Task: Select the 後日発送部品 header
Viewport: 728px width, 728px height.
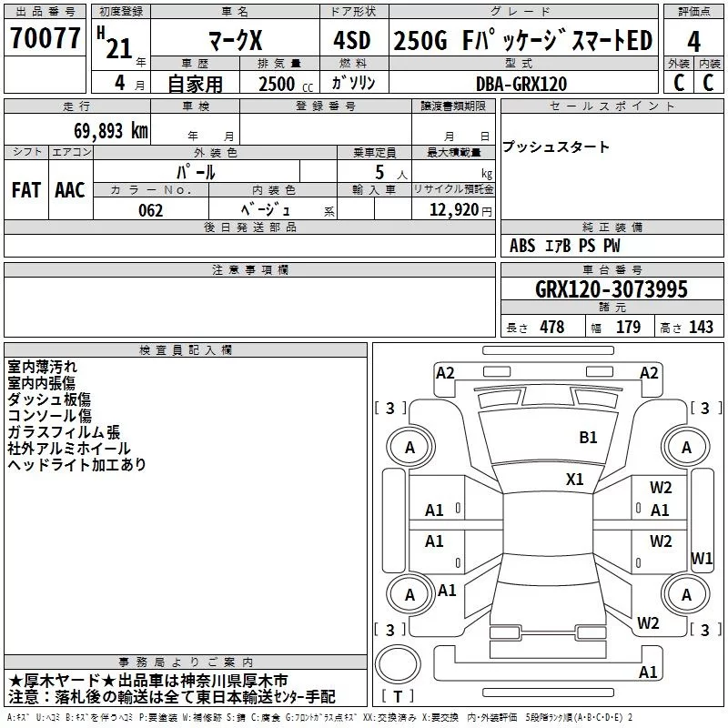Action: (x=249, y=227)
